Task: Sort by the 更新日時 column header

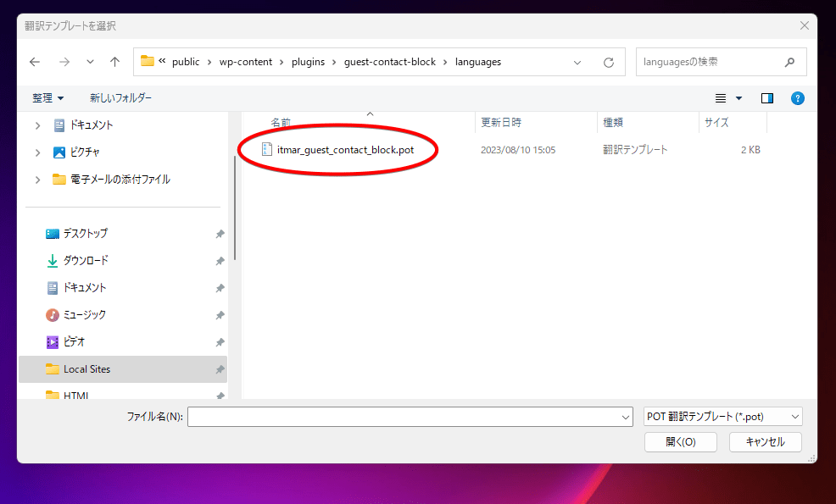Action: point(501,123)
